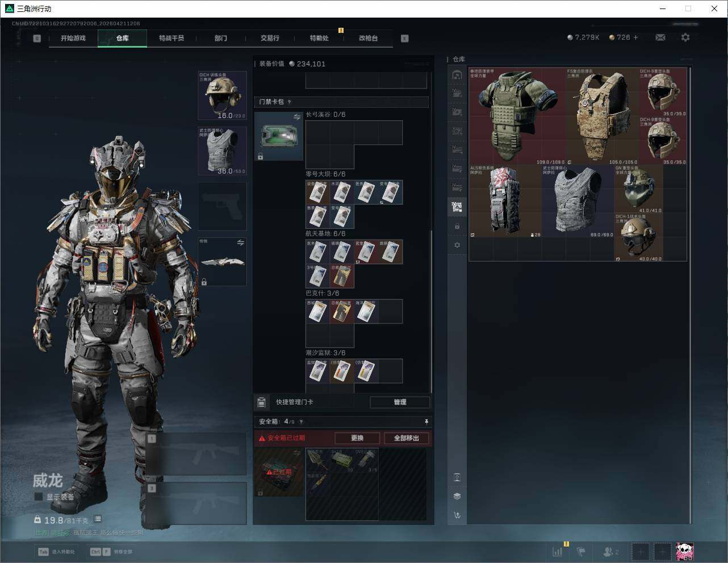The width and height of the screenshot is (728, 563).
Task: Click the help icon beside 安全箱
Action: click(301, 422)
